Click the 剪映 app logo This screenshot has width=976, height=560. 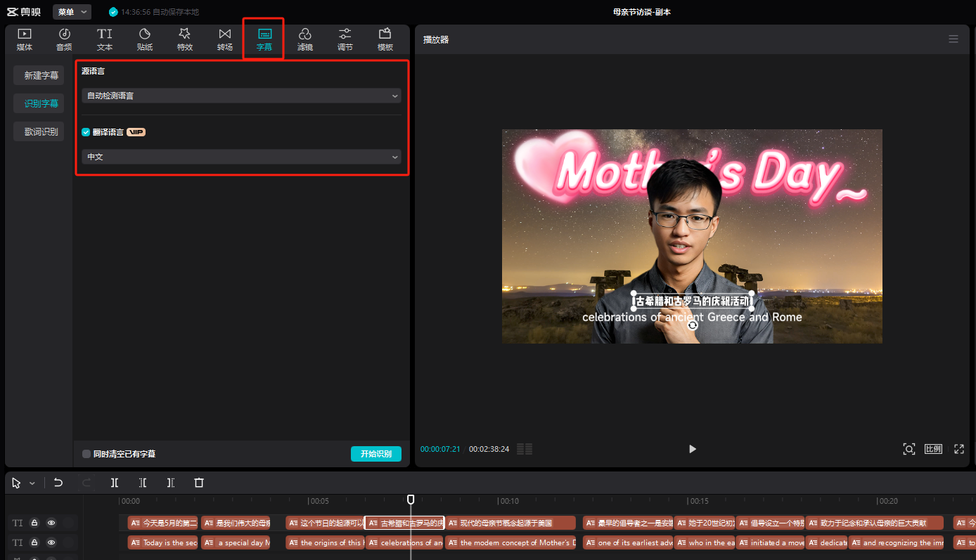(x=24, y=12)
